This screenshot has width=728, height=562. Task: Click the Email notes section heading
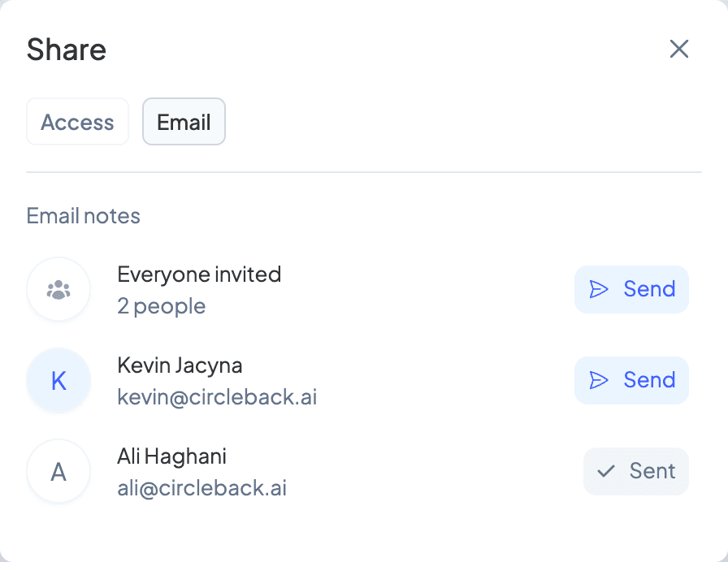click(83, 216)
